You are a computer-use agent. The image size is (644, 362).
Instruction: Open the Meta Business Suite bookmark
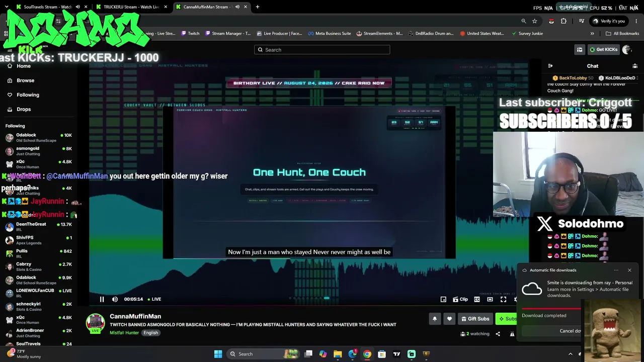[329, 34]
